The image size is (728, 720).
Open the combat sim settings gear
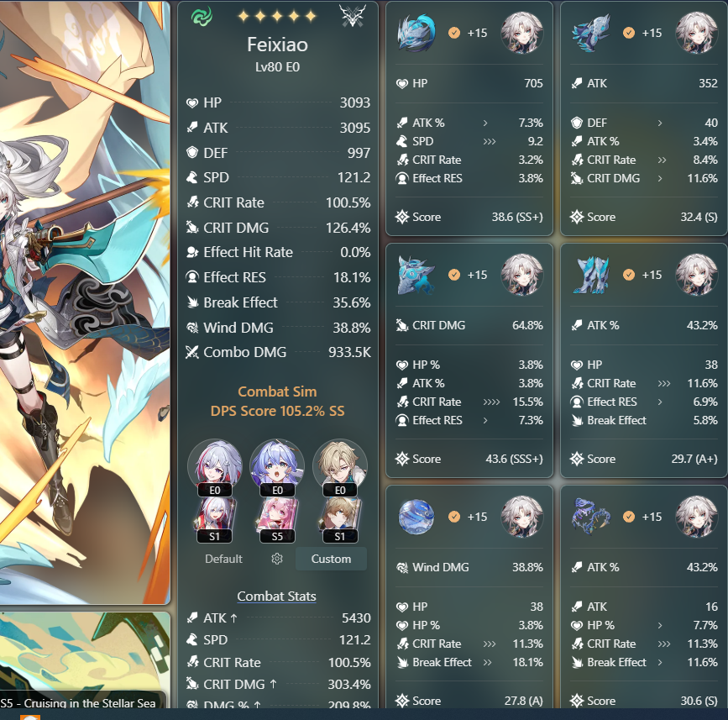pos(277,559)
